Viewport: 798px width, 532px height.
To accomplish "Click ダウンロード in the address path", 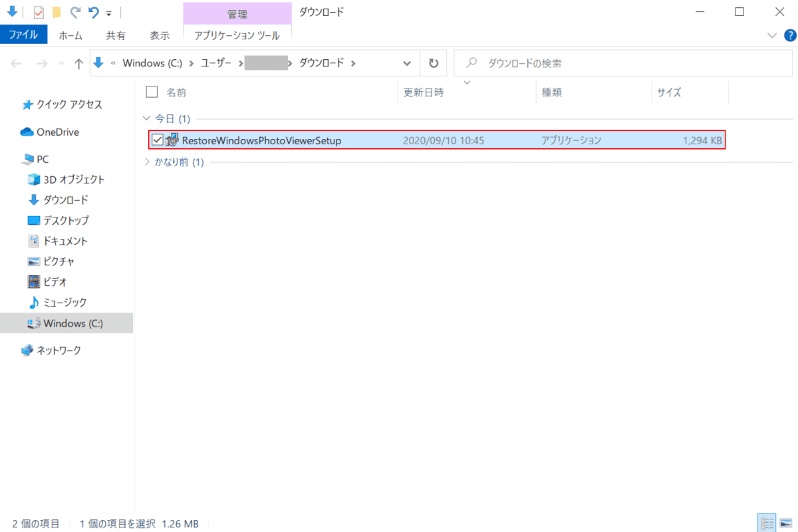I will pos(321,63).
